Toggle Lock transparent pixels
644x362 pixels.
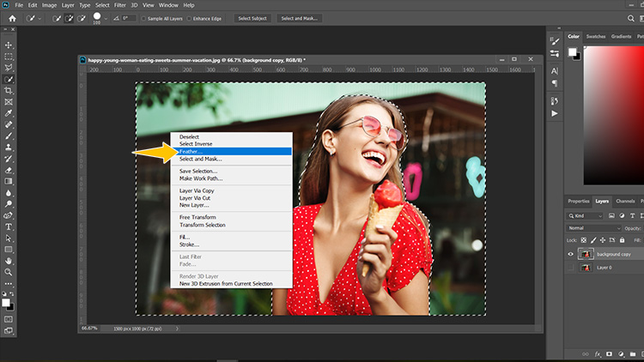584,240
